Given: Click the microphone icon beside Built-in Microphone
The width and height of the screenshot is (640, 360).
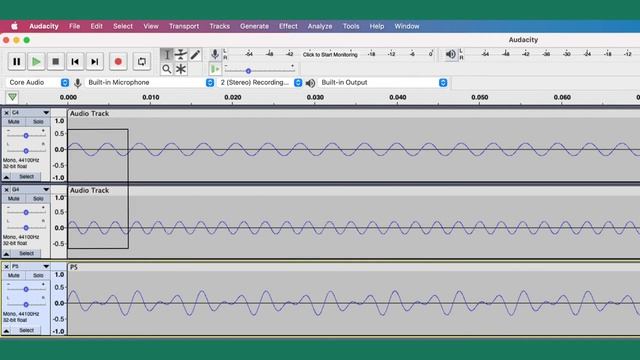Looking at the screenshot, I should coord(78,83).
